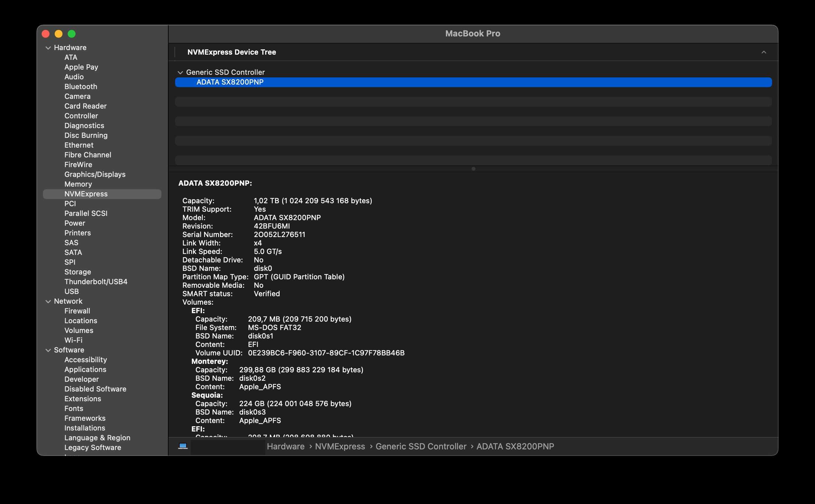The image size is (815, 504).
Task: Click the Monterey volume heading
Action: (x=210, y=361)
